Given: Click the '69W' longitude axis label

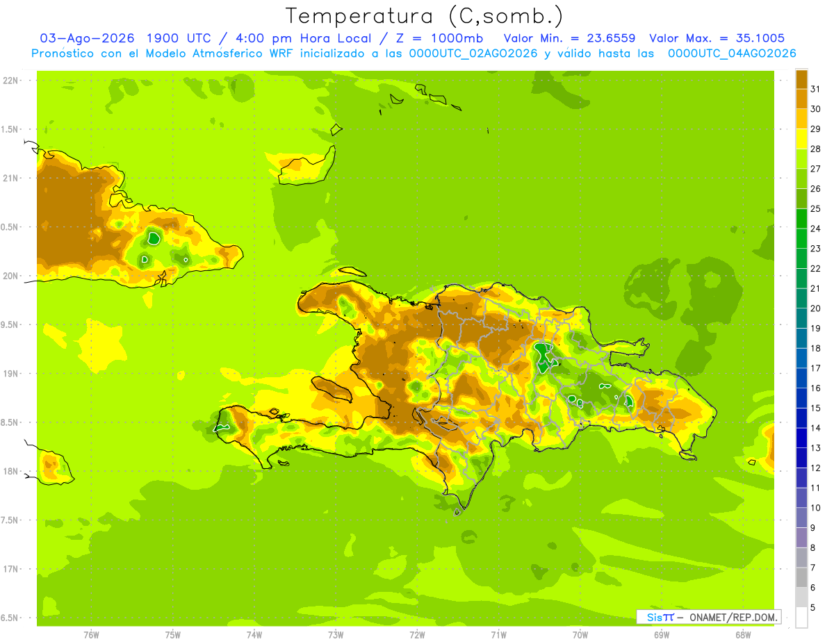Looking at the screenshot, I should tap(662, 635).
